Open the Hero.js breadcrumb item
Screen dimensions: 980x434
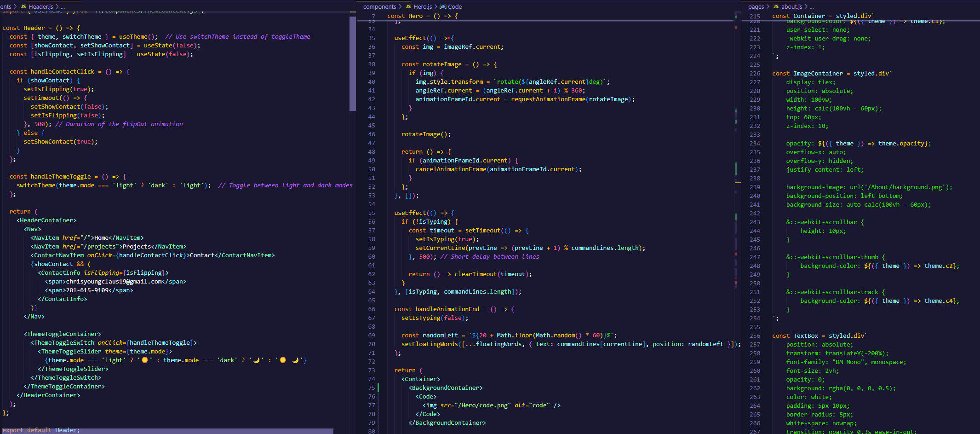coord(423,6)
